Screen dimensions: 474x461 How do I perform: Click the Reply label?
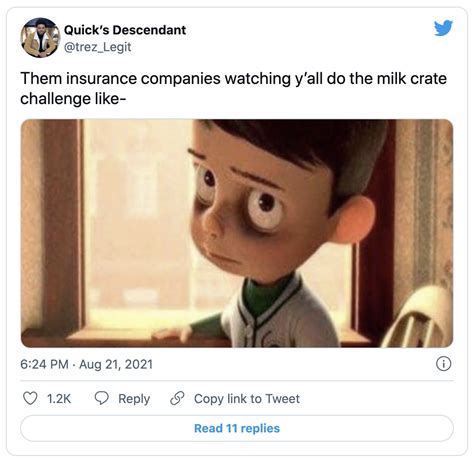[x=134, y=399]
